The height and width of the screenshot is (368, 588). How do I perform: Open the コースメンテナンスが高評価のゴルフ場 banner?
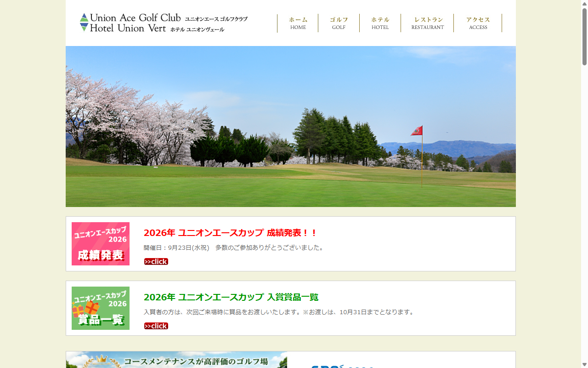tap(176, 360)
